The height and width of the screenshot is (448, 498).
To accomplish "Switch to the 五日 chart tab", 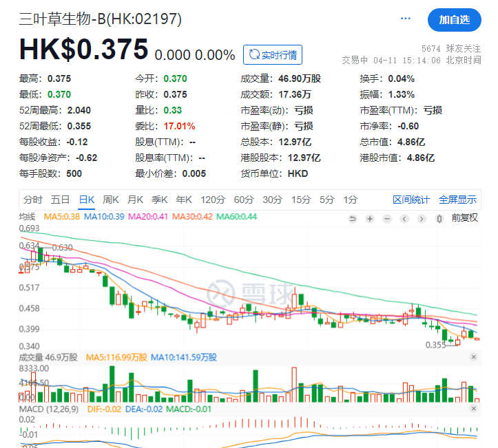I will tap(61, 200).
